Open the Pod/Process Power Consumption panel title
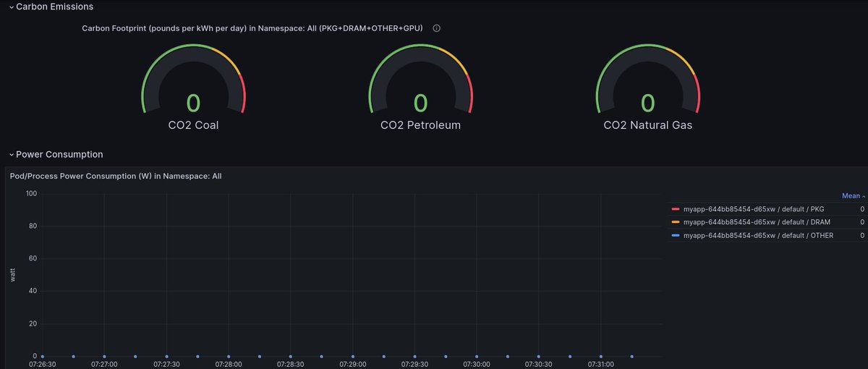Viewport: 868px width, 369px height. pyautogui.click(x=116, y=176)
